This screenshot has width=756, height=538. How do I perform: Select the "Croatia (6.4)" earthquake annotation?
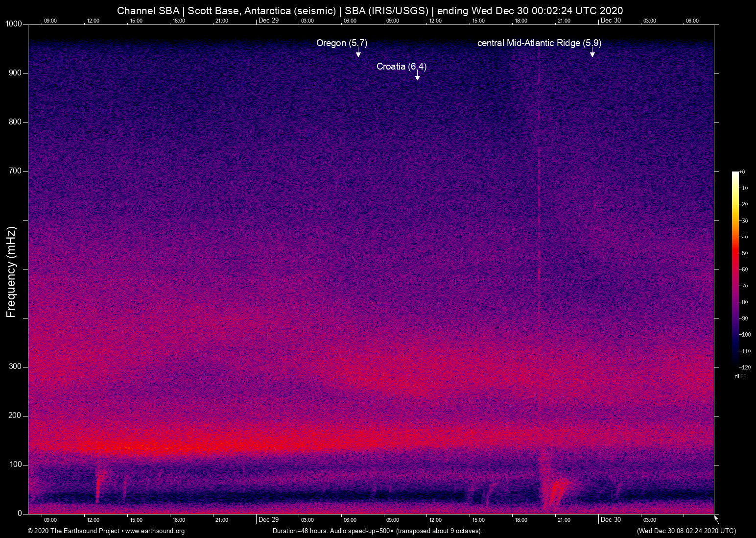(x=402, y=67)
